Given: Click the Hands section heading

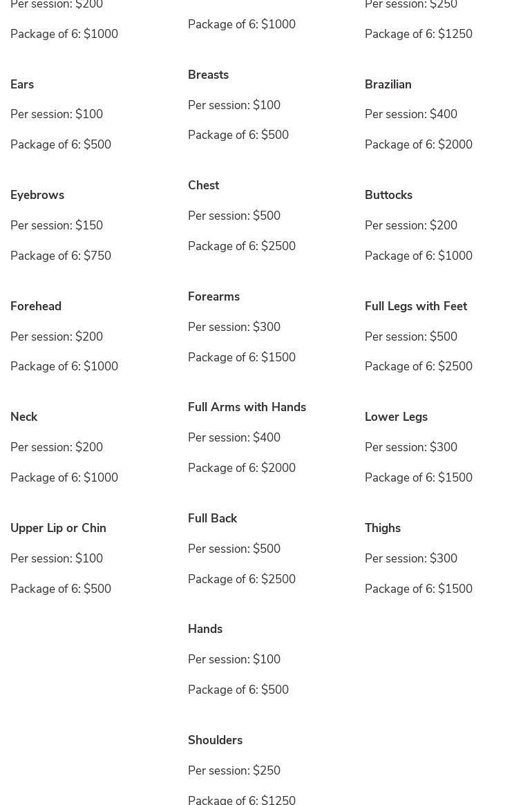Looking at the screenshot, I should 205,629.
